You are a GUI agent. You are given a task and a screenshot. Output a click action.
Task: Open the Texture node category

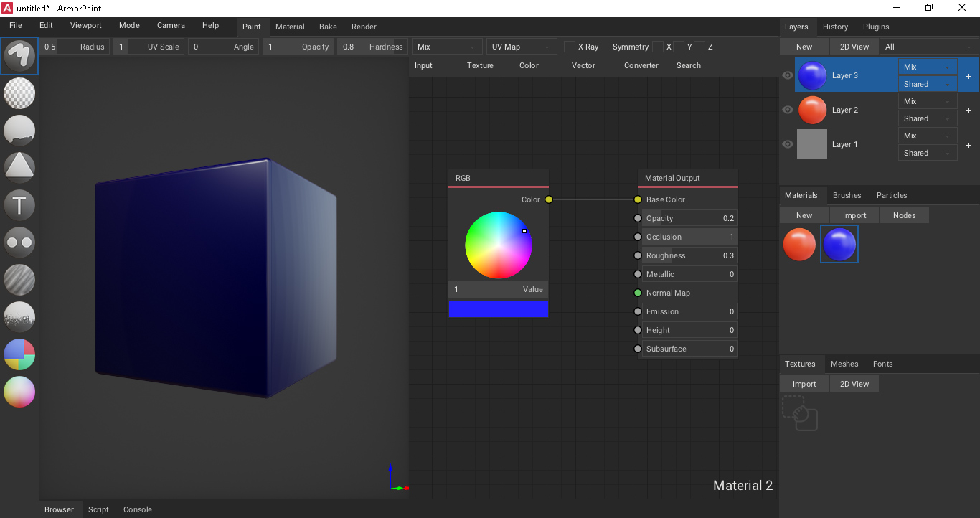click(480, 65)
